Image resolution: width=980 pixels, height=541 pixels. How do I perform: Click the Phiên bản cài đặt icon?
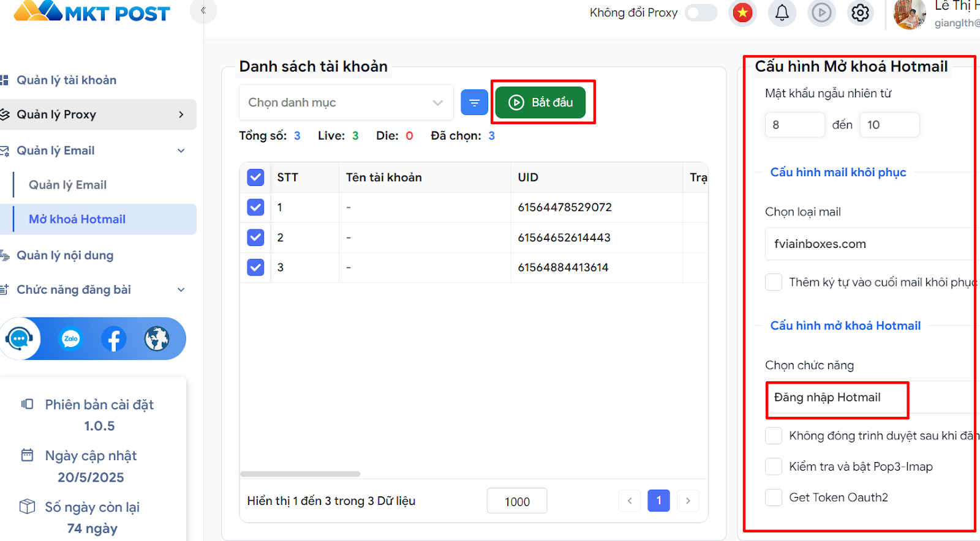27,404
